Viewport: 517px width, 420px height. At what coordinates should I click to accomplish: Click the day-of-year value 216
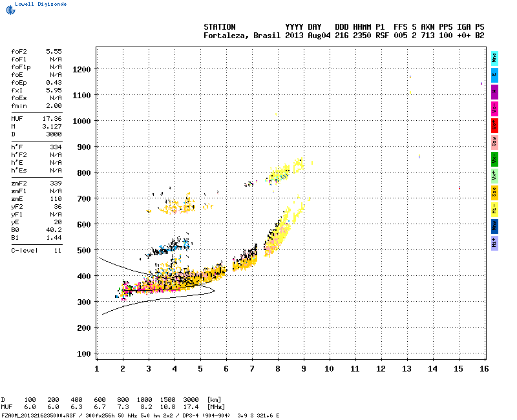tap(341, 36)
